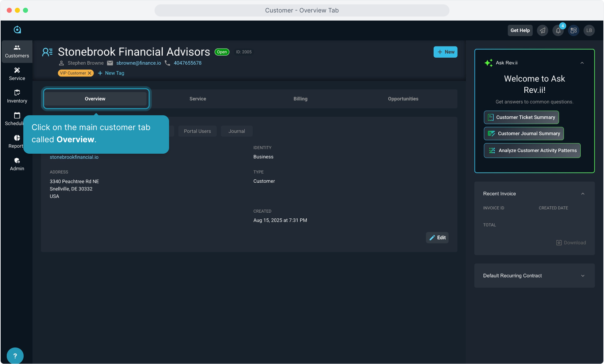The height and width of the screenshot is (364, 604).
Task: Collapse the Recent Invoice section
Action: [x=583, y=194]
